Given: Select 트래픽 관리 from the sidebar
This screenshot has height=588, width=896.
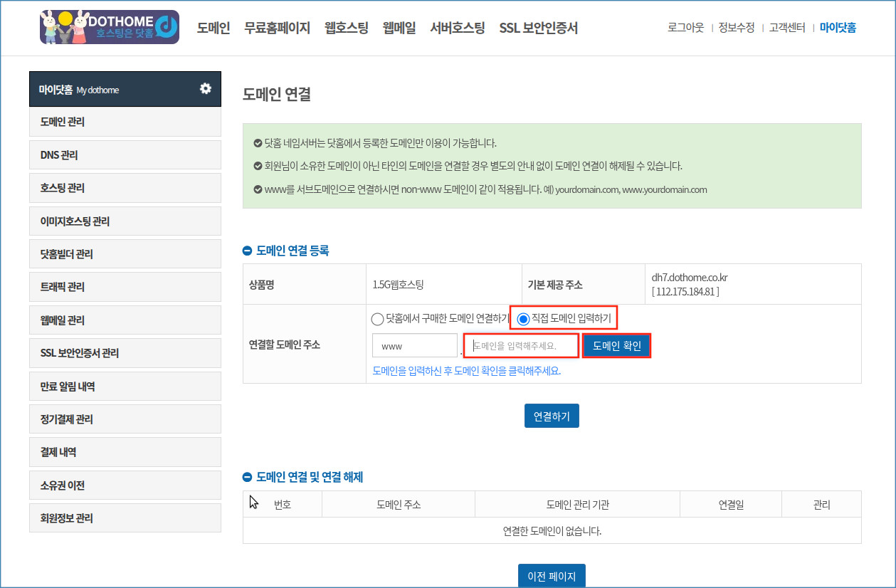Looking at the screenshot, I should (125, 287).
